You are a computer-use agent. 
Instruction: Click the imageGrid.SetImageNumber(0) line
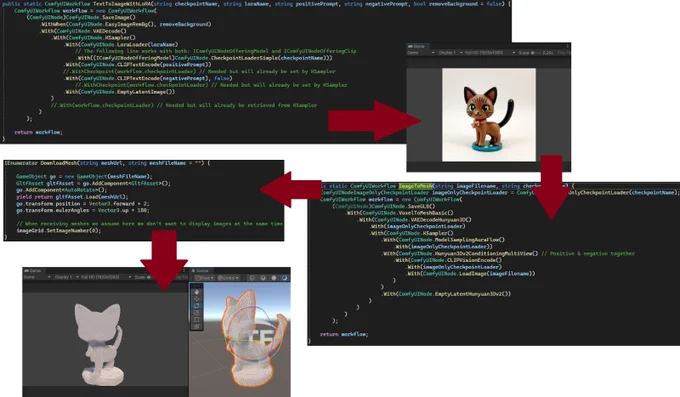coord(58,230)
